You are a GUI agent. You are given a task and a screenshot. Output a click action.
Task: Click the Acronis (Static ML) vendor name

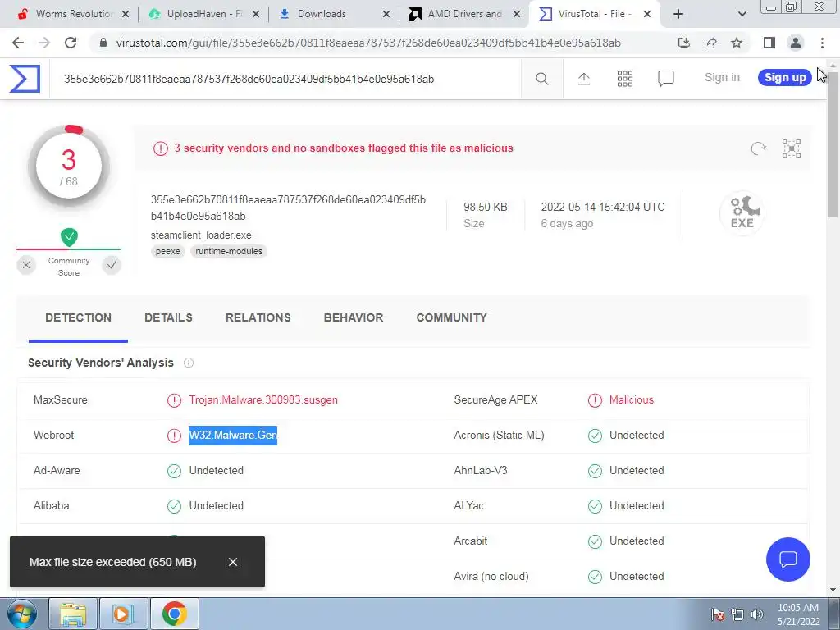tap(499, 435)
